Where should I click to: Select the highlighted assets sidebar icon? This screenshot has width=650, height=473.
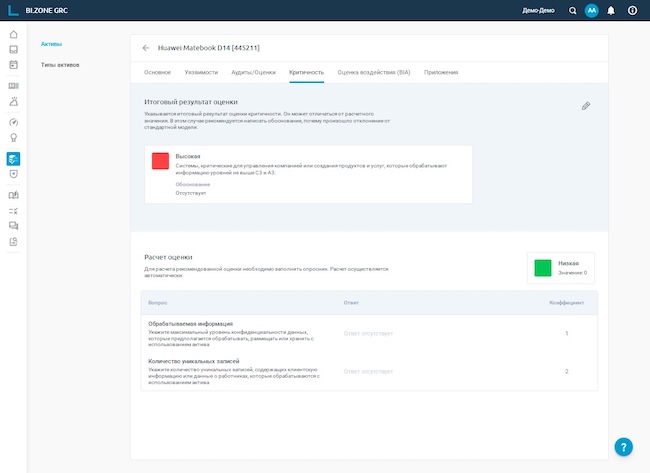tap(13, 159)
